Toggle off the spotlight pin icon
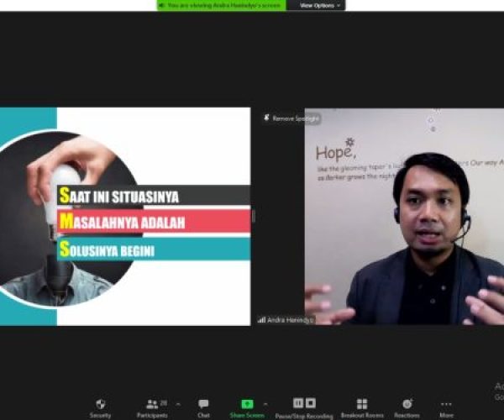The width and height of the screenshot is (504, 420). [x=265, y=118]
